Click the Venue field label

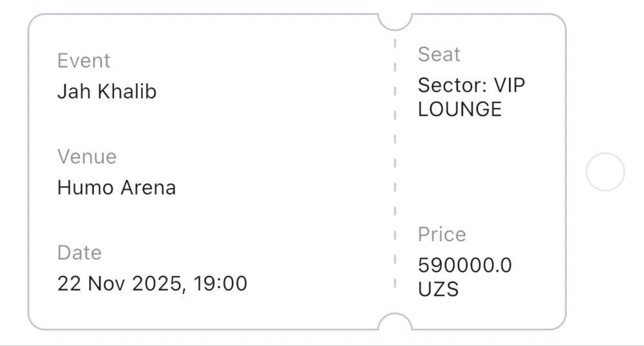click(x=87, y=156)
